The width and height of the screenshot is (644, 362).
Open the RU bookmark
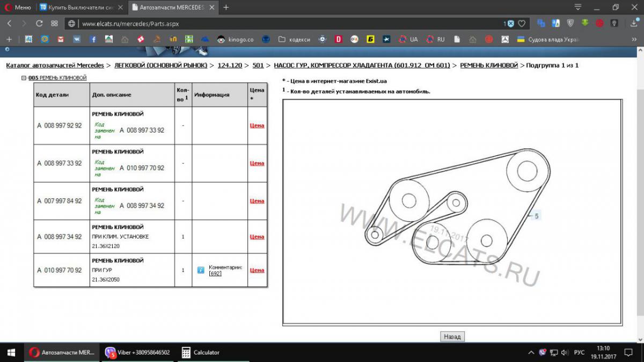[435, 39]
